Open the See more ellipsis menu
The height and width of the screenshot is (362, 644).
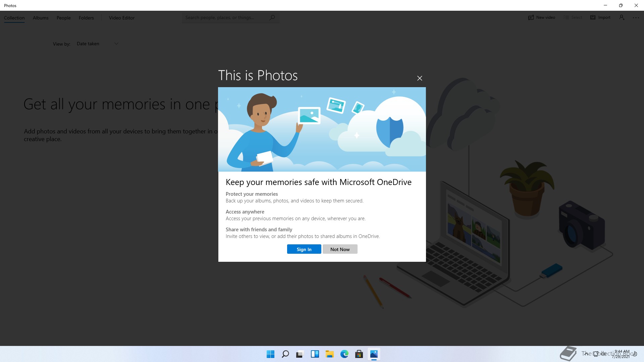[636, 17]
